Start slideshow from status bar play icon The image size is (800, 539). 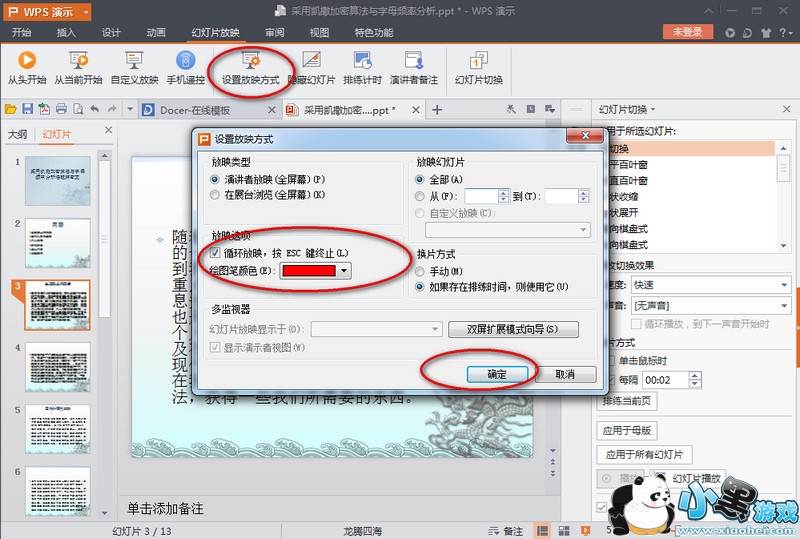click(585, 531)
